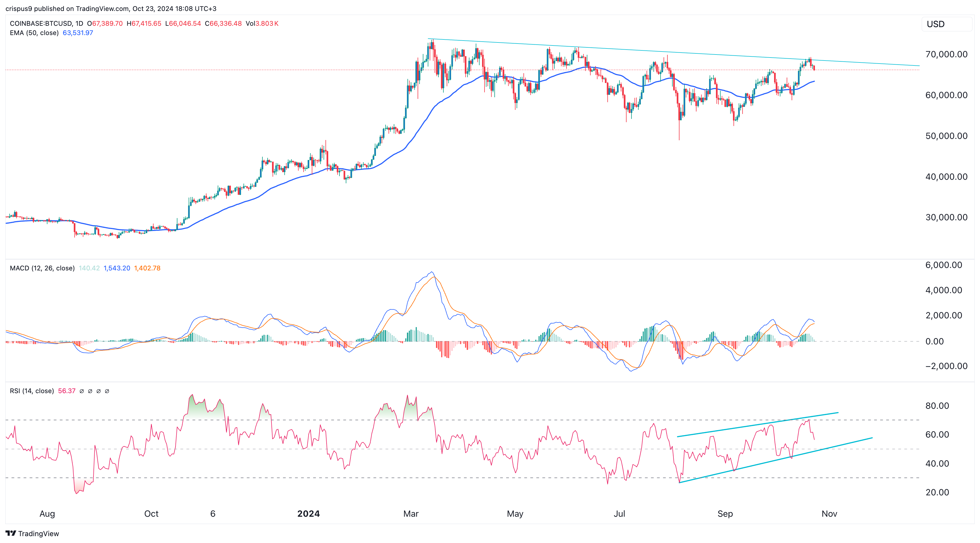Click the 50,000.00 price axis label
The height and width of the screenshot is (543, 980).
[947, 136]
